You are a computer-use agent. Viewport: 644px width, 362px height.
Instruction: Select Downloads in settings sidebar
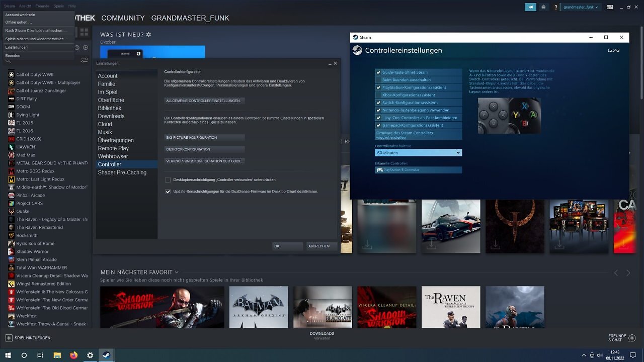(x=111, y=116)
